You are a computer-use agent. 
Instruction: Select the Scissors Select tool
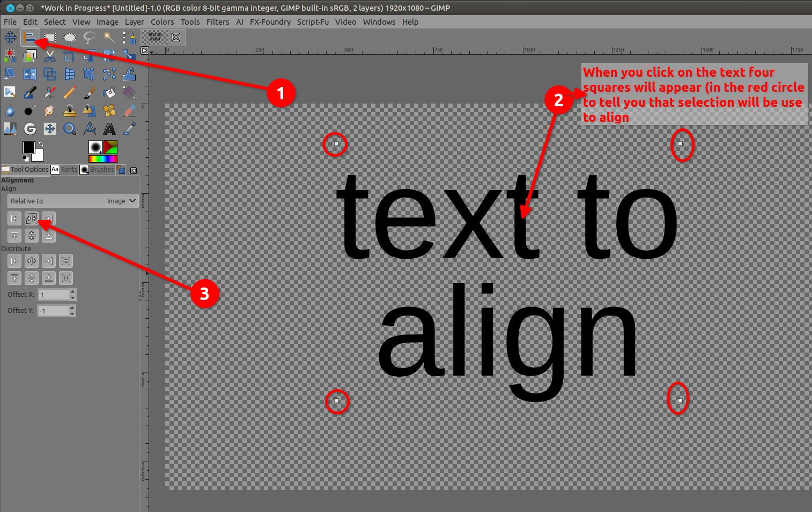pyautogui.click(x=50, y=56)
